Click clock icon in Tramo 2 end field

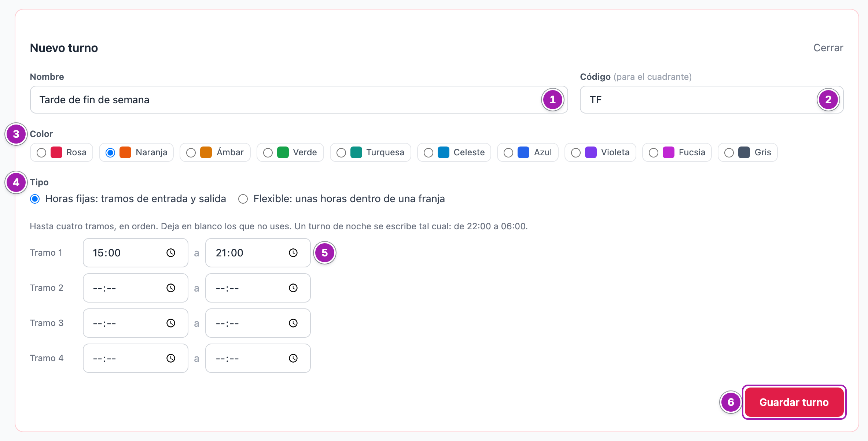293,288
